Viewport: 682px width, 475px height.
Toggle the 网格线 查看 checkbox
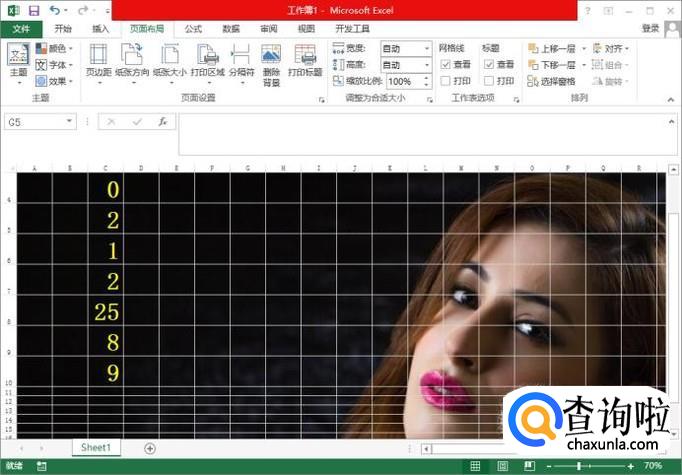(x=446, y=64)
